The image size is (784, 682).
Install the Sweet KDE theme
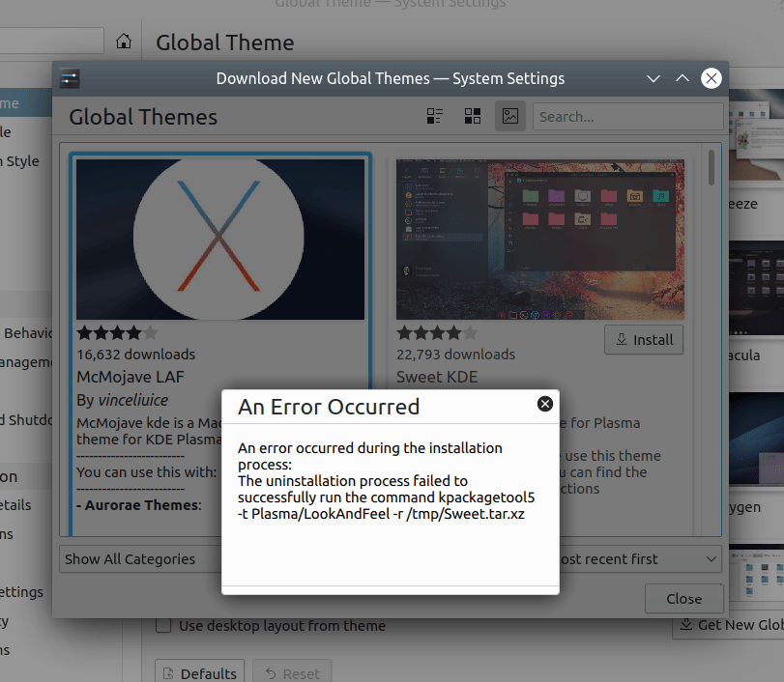pyautogui.click(x=644, y=340)
